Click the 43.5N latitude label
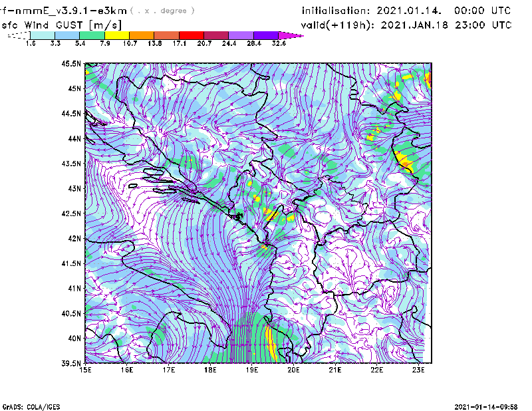 (x=71, y=164)
